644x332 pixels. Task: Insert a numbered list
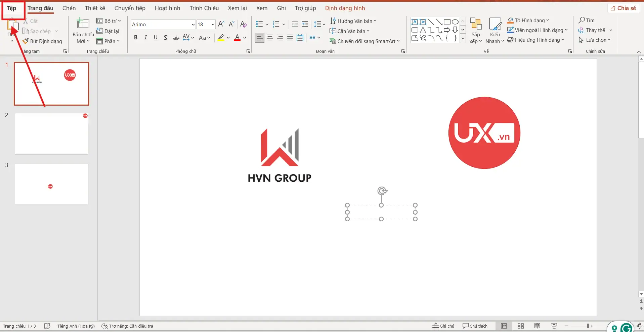click(x=276, y=24)
